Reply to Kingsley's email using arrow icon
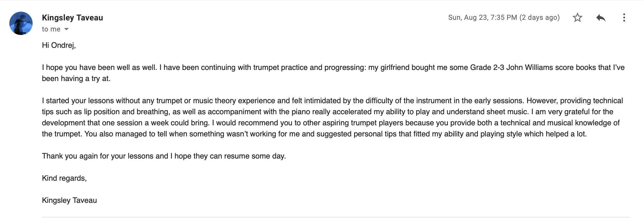This screenshot has width=644, height=218. 601,18
